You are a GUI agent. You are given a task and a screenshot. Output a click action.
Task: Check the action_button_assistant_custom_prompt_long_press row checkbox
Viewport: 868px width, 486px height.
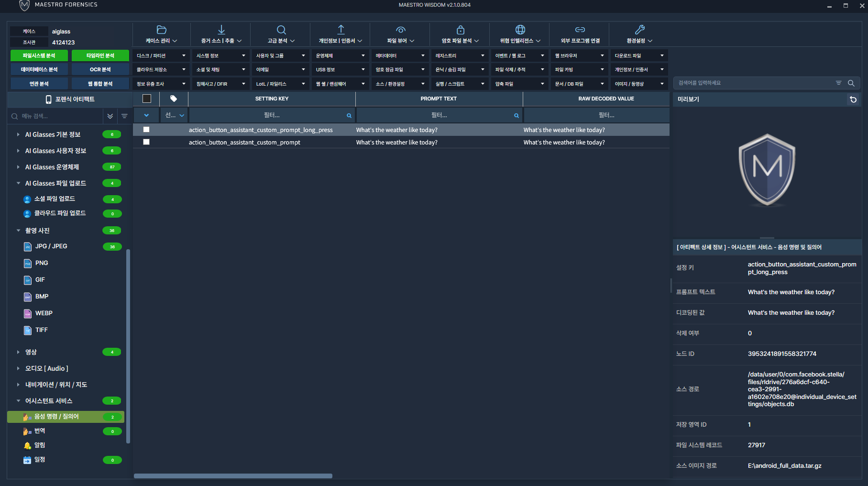coord(146,130)
